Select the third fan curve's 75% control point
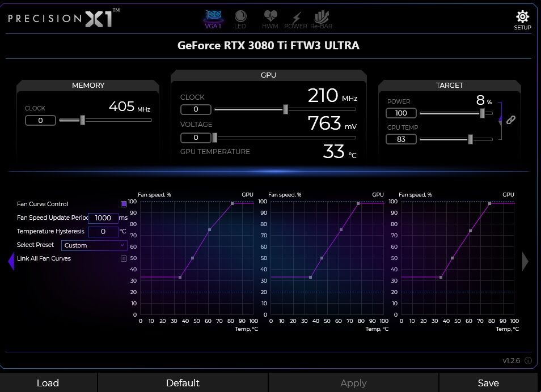The width and height of the screenshot is (541, 392). 470,231
